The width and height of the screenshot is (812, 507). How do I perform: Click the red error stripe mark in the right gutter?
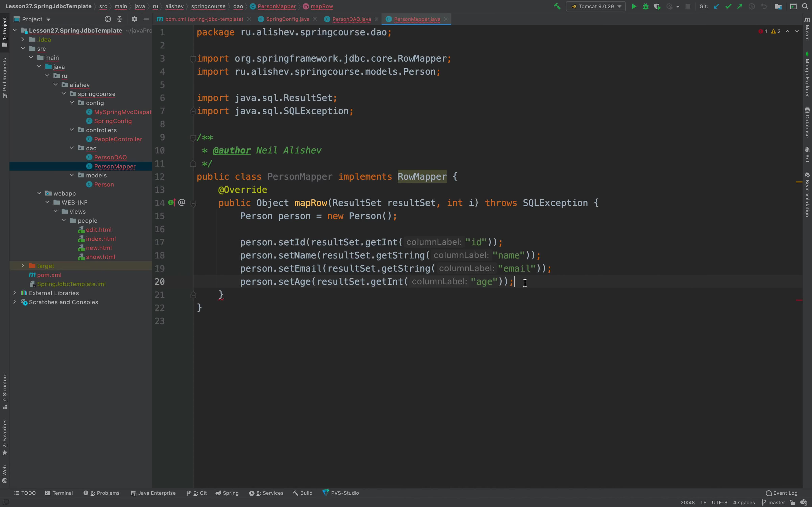coord(799,300)
